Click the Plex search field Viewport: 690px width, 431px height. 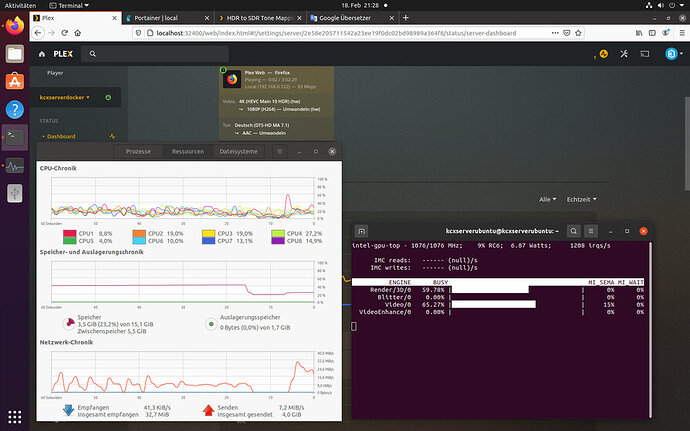point(155,54)
